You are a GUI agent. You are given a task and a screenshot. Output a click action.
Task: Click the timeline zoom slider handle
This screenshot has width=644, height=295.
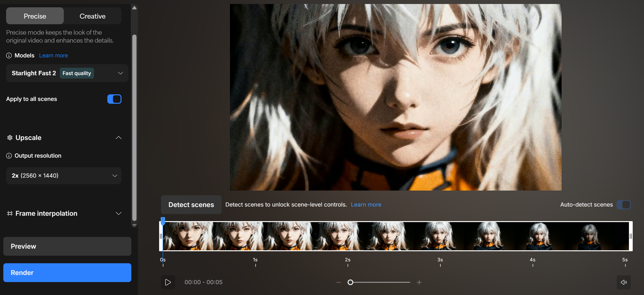coord(350,282)
